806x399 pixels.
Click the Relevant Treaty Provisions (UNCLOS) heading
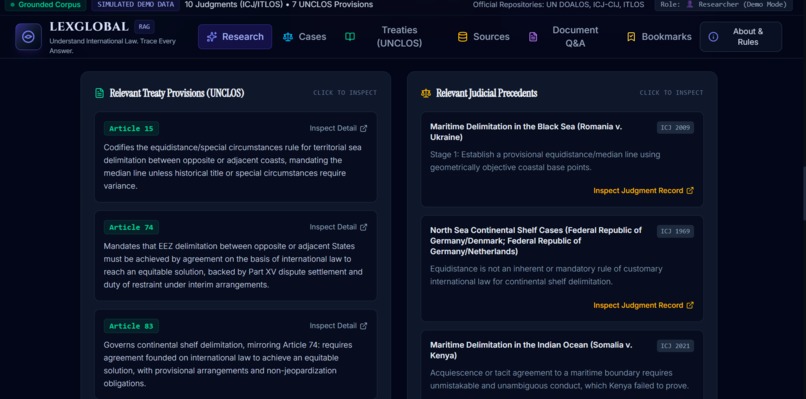177,93
